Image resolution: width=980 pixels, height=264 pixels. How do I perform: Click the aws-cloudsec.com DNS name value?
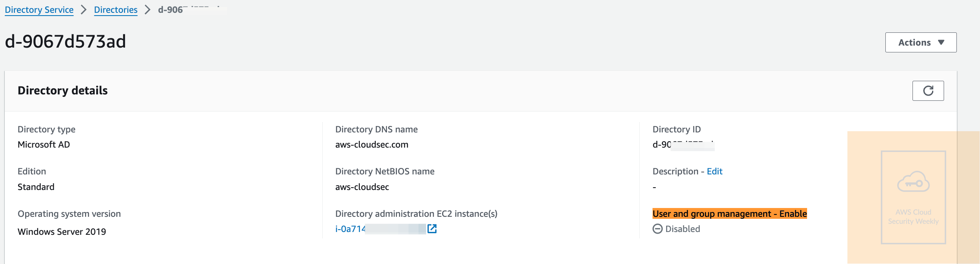coord(372,144)
